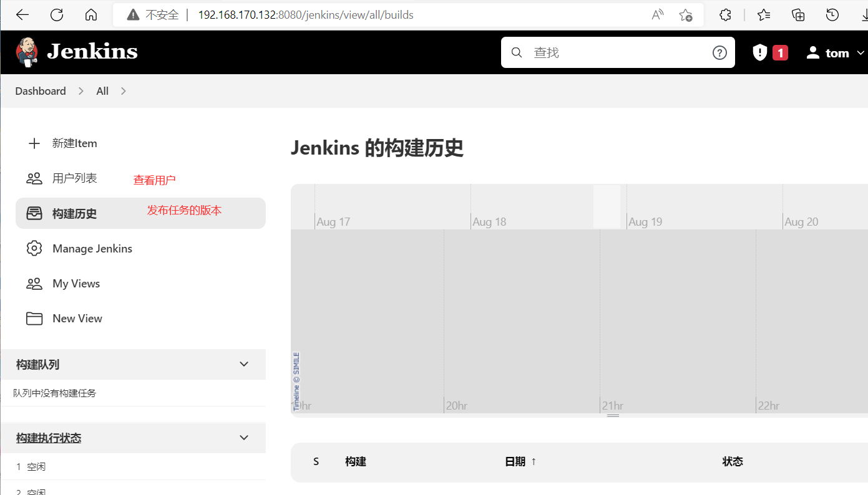
Task: Click the Jenkins title text link
Action: click(92, 52)
